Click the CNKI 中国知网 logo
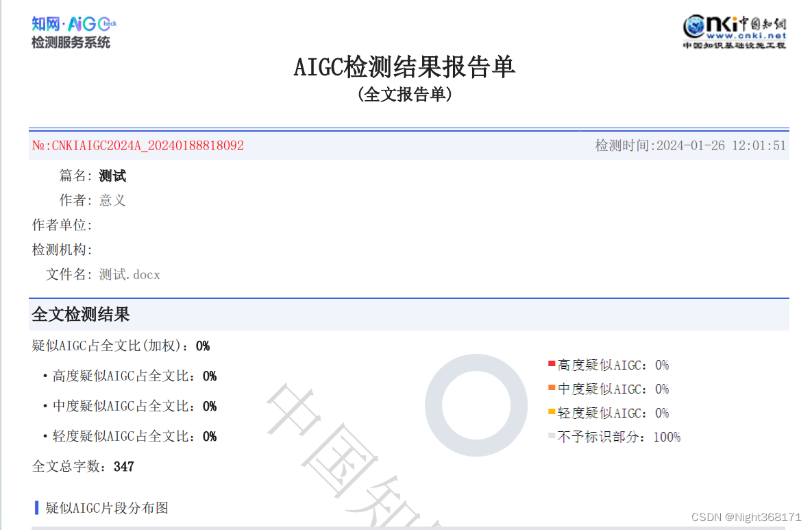812x530 pixels. [735, 26]
